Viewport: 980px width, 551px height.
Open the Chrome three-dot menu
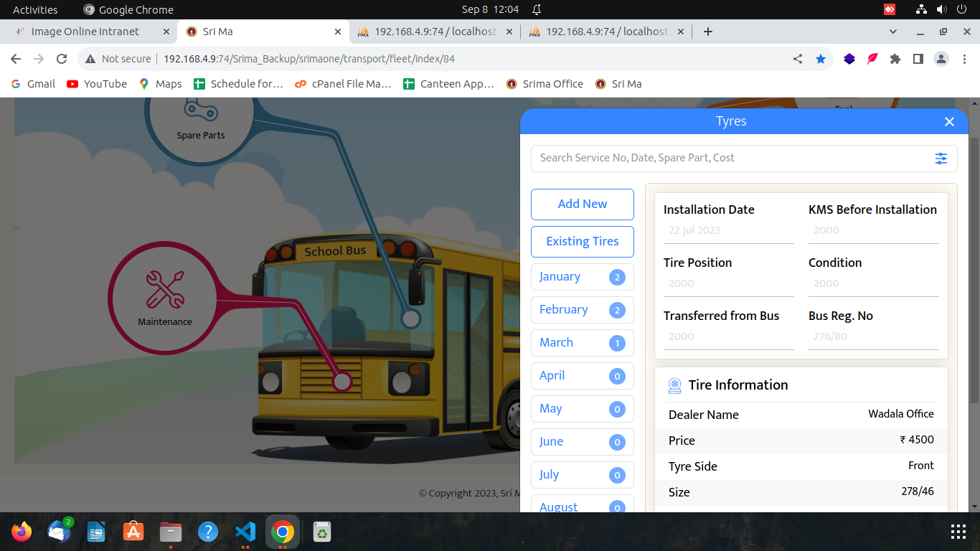click(x=964, y=59)
